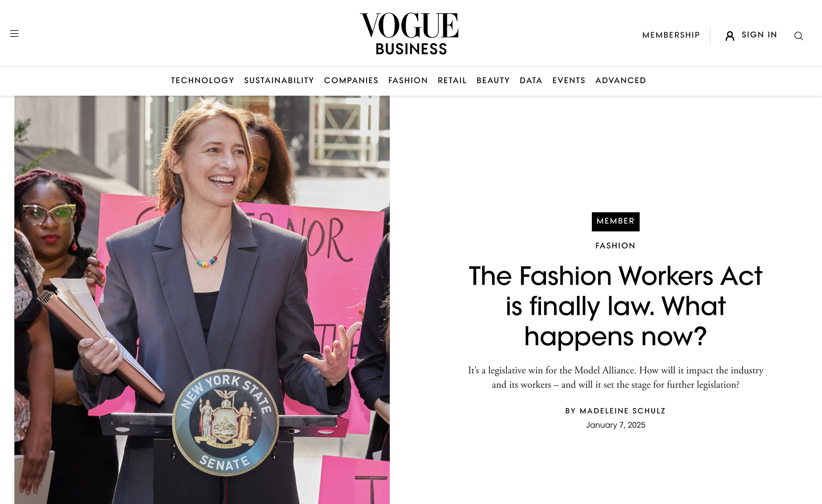Click author name Madeleine Schulz
Screen dimensions: 822x504
(x=622, y=411)
